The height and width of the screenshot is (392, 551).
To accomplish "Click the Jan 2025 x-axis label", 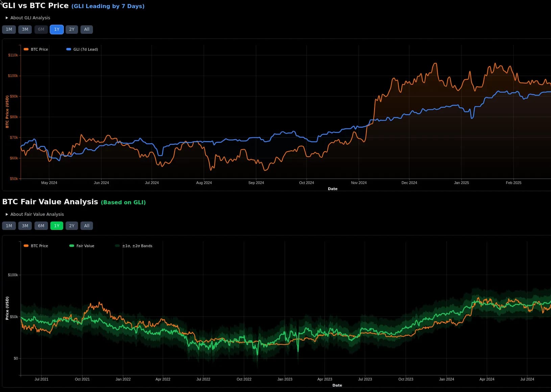I will (461, 183).
